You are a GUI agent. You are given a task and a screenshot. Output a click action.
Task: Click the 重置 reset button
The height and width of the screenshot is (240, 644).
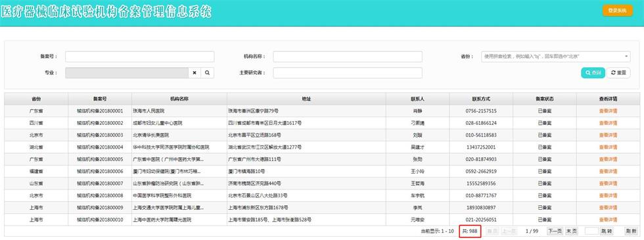coord(618,73)
